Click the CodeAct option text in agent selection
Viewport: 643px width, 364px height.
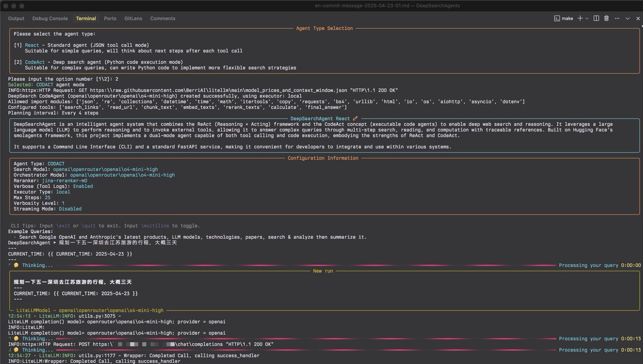point(36,62)
